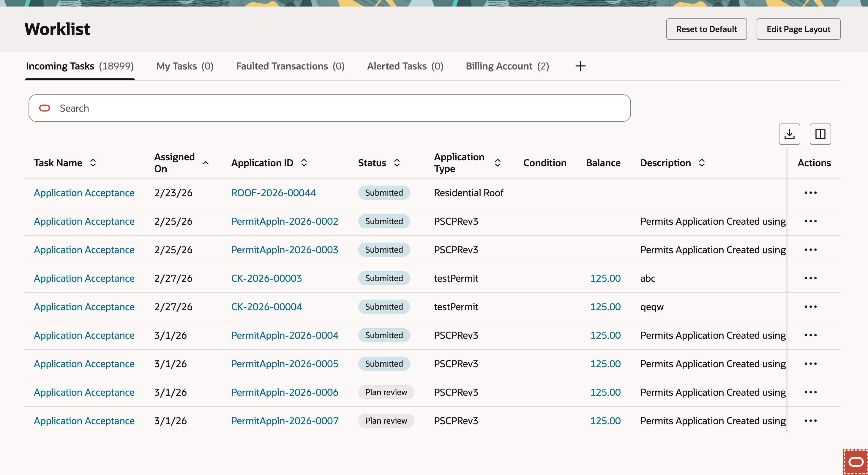Sort by Description column
This screenshot has height=475, width=868.
pos(702,163)
